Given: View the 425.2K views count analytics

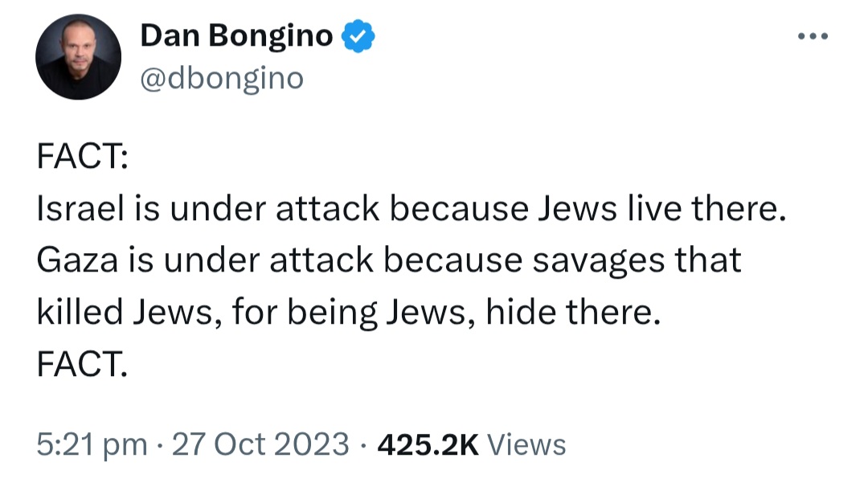Looking at the screenshot, I should coord(428,444).
